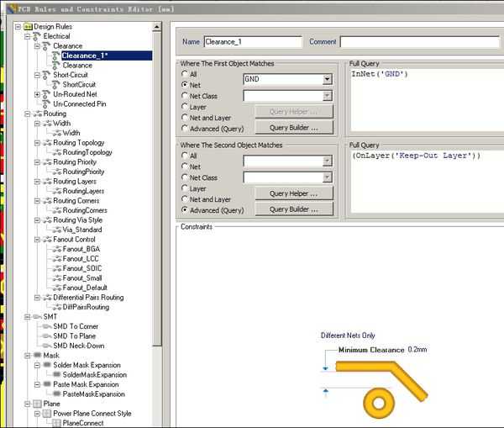Screen dimensions: 504x428
Task: Click the SMT category icon
Action: [38, 317]
